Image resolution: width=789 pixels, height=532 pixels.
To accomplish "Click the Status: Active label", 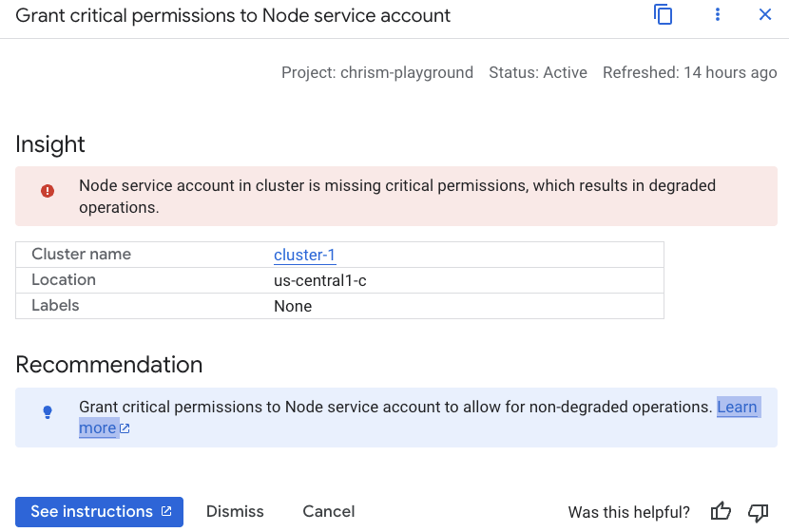I will click(538, 72).
